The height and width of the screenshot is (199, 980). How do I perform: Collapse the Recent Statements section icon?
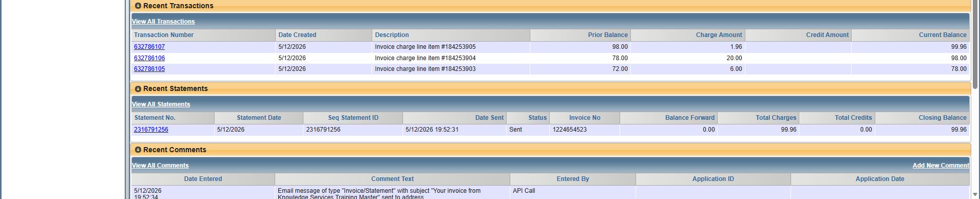tap(138, 88)
